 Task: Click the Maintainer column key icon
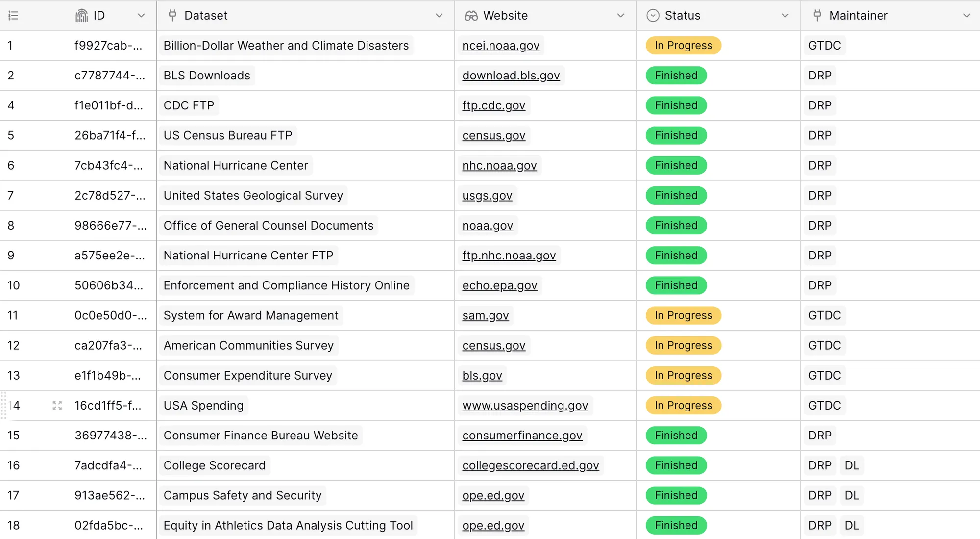coord(817,15)
